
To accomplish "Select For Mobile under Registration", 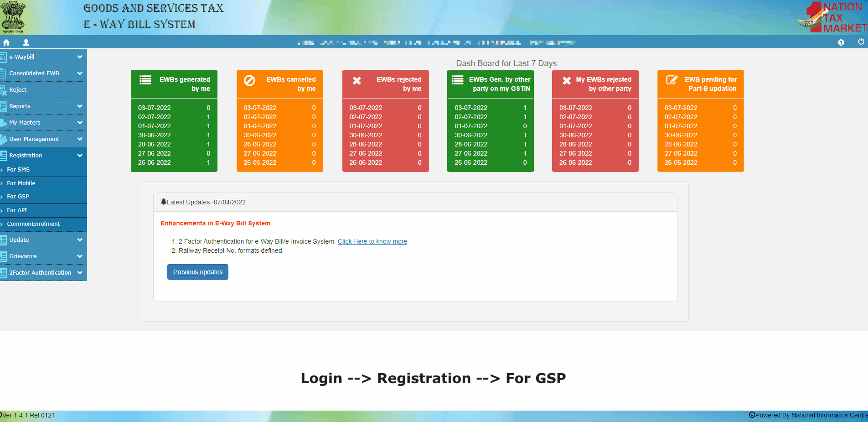I will [x=43, y=183].
